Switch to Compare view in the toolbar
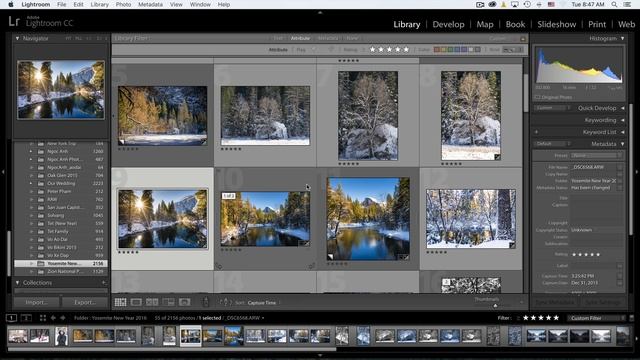 pyautogui.click(x=152, y=302)
